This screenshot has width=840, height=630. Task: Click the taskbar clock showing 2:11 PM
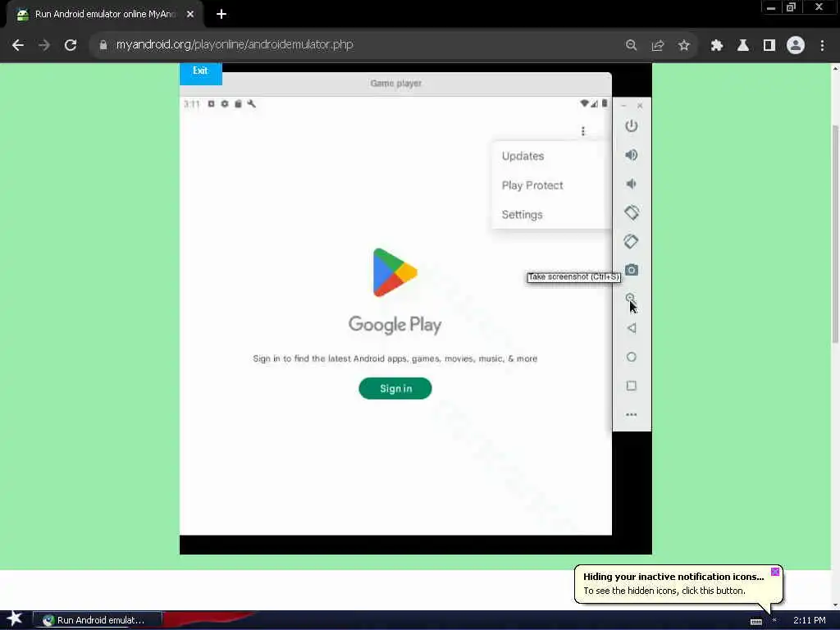(809, 620)
